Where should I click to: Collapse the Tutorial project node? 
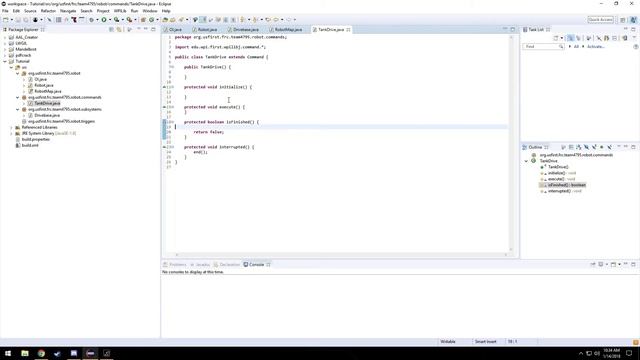point(5,61)
